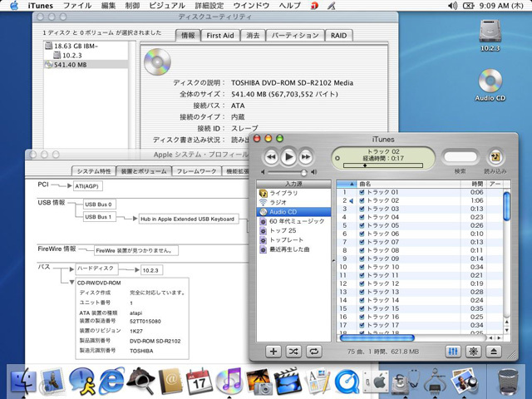The image size is (532, 399).
Task: Open the ウインドウ menu
Action: click(251, 6)
